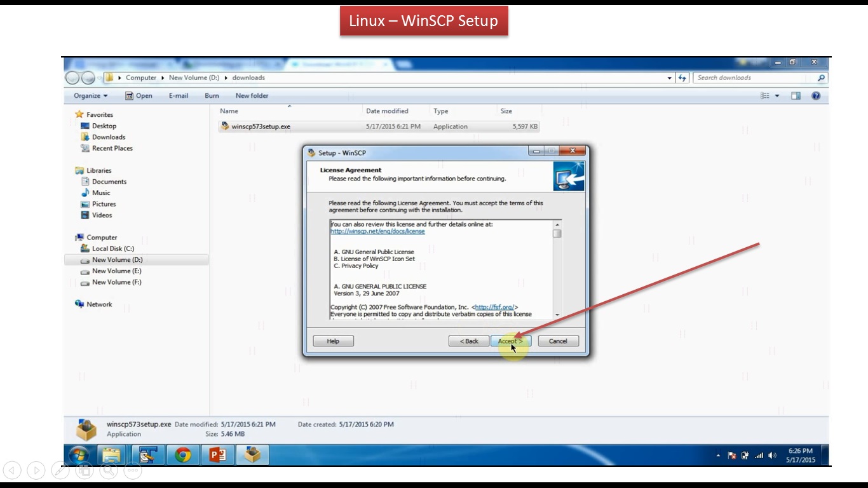Screen dimensions: 868x488
Task: Open Google Chrome from the taskbar
Action: coord(183,455)
